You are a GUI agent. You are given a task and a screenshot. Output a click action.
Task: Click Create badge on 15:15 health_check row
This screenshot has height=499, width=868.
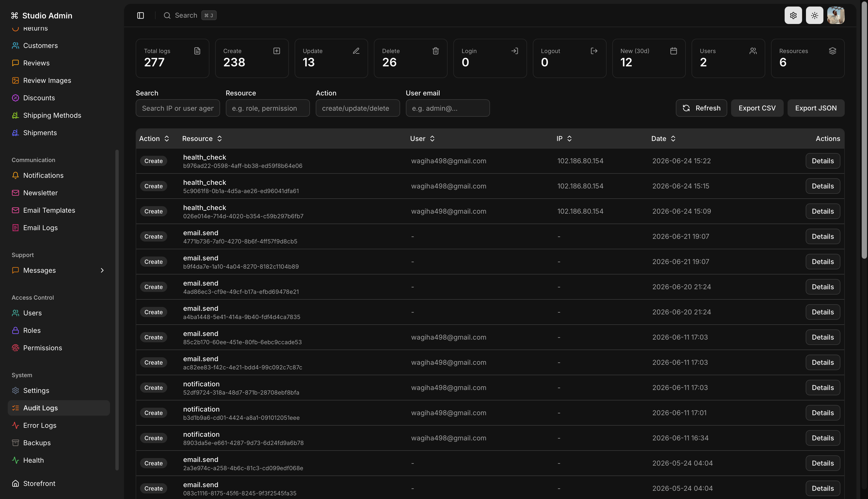coord(153,186)
